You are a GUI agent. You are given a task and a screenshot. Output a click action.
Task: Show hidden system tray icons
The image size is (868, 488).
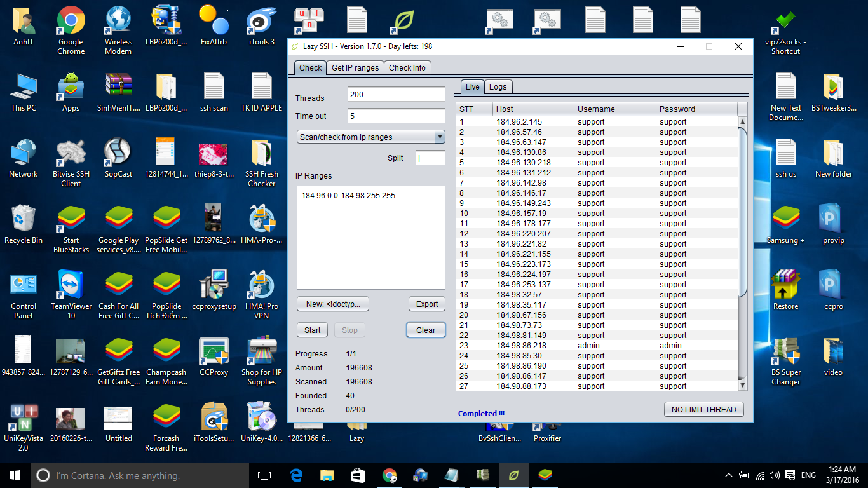pos(729,475)
